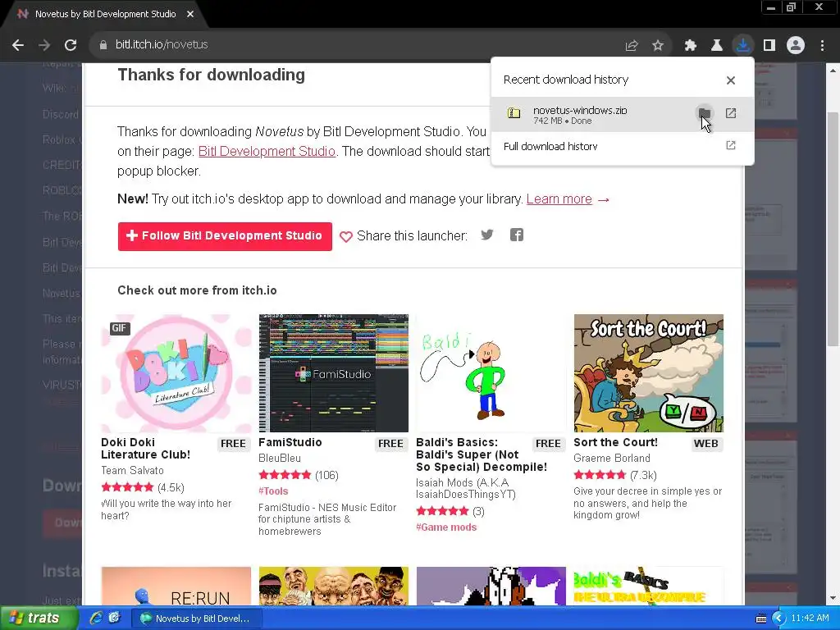This screenshot has height=630, width=840.
Task: Open novetus-windows.zip in new tab icon
Action: pyautogui.click(x=731, y=113)
